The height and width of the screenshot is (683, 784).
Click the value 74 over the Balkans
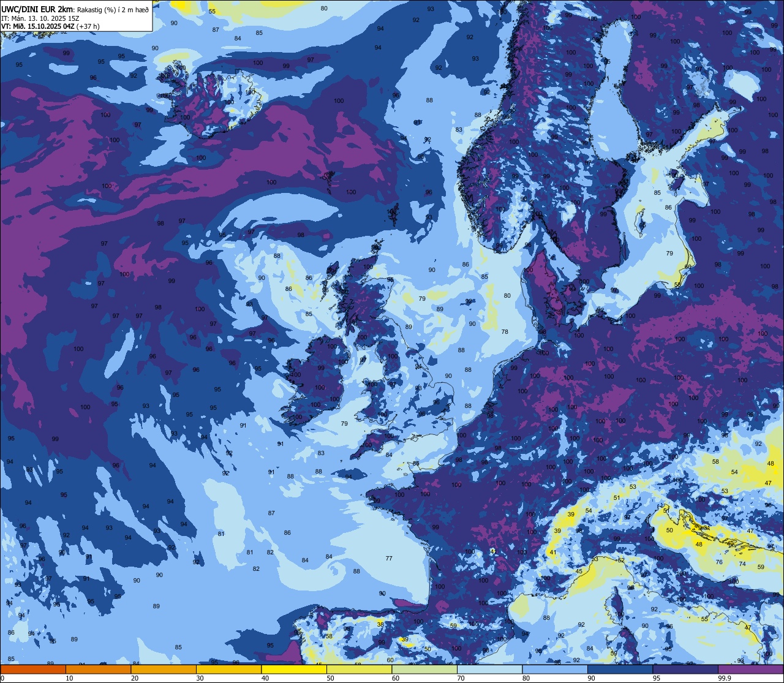[742, 564]
